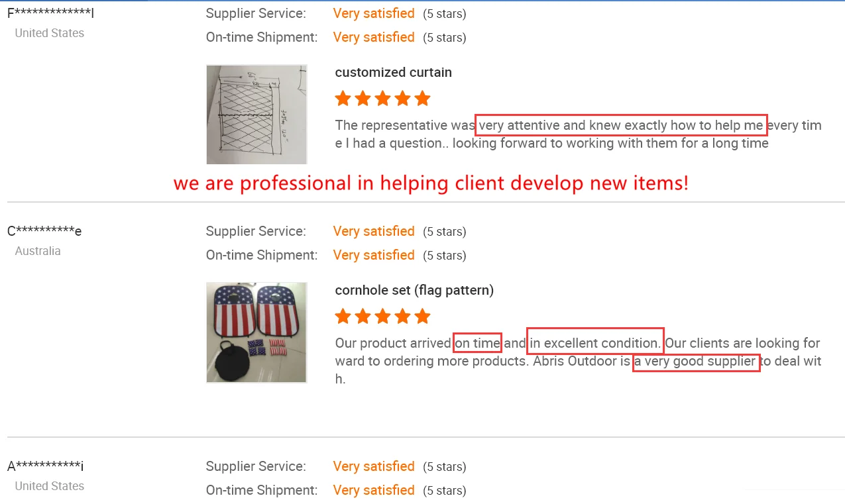This screenshot has width=845, height=504.
Task: Click the fifth star of customized curtain rating
Action: tap(422, 99)
